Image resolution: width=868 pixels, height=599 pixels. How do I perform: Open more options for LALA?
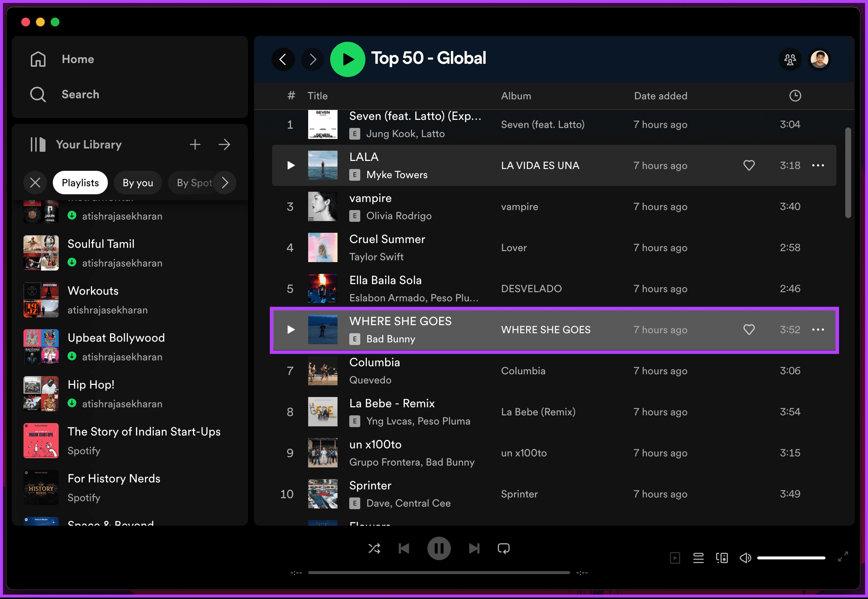coord(818,166)
